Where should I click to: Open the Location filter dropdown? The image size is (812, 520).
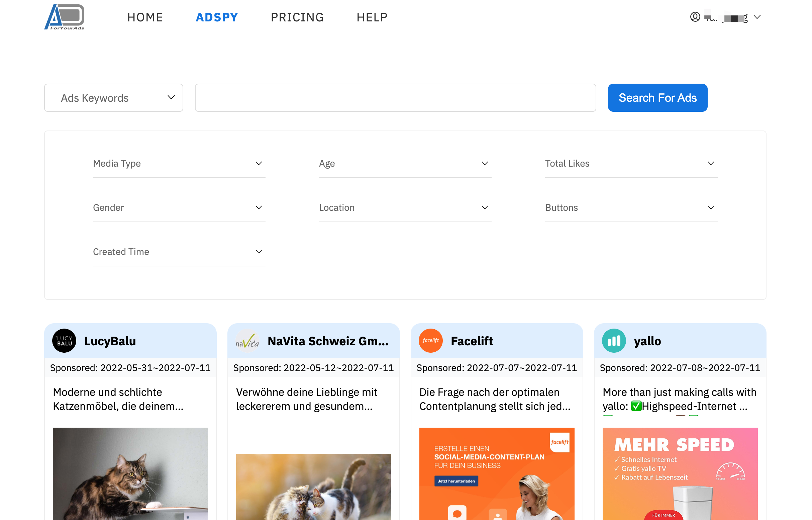click(x=405, y=208)
